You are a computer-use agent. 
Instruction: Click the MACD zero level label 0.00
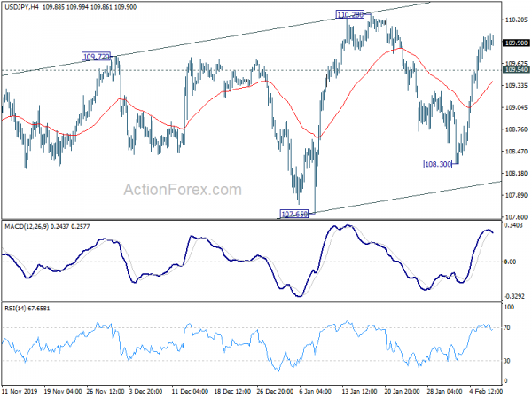point(511,262)
